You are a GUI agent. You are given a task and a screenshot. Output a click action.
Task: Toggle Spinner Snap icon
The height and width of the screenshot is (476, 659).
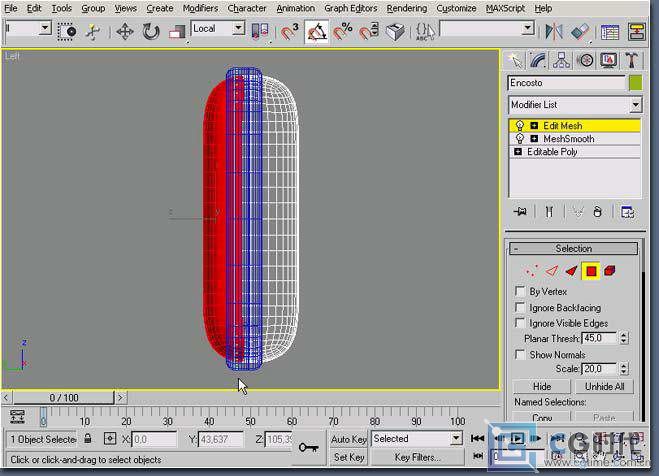pyautogui.click(x=369, y=32)
